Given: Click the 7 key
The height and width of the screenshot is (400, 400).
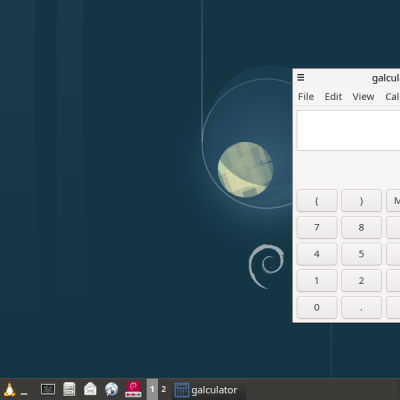Looking at the screenshot, I should pos(317,227).
